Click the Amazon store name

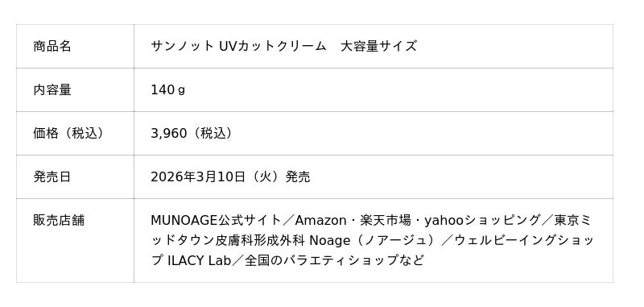(320, 221)
